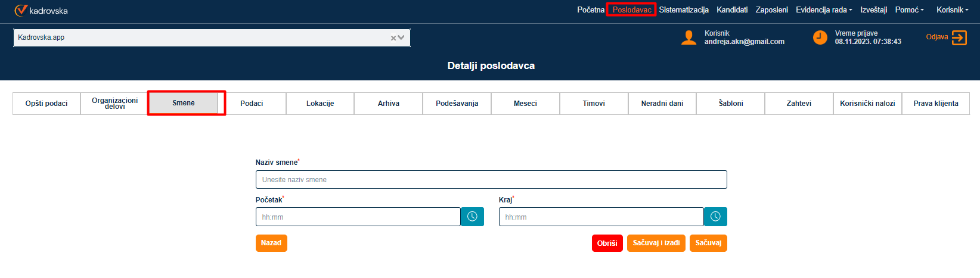This screenshot has height=278, width=980.
Task: Click the Odjava logout arrow icon
Action: pyautogui.click(x=959, y=38)
